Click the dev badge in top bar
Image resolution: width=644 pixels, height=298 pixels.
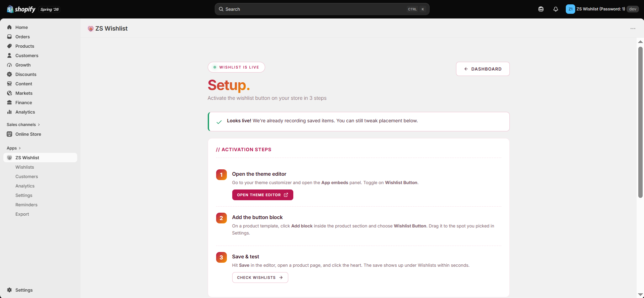coord(633,9)
